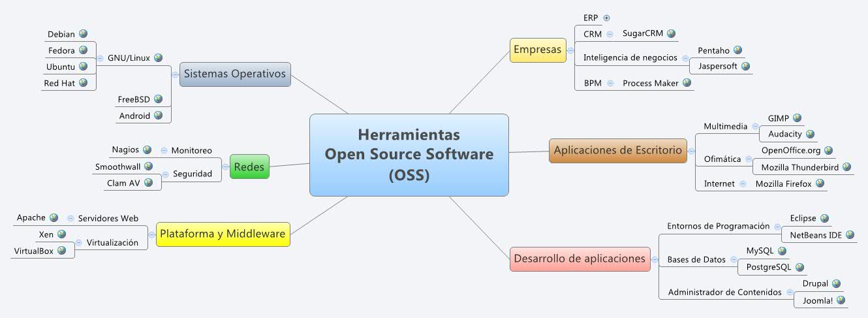Viewport: 868px width, 318px height.
Task: Collapse the Seguridad branch
Action: [166, 174]
